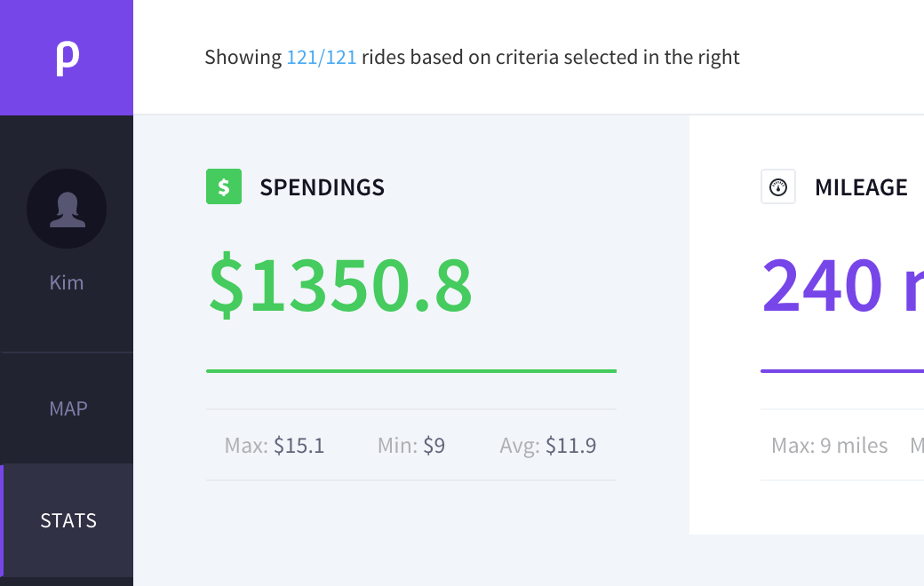Click the Max: 9 miles stat

830,445
